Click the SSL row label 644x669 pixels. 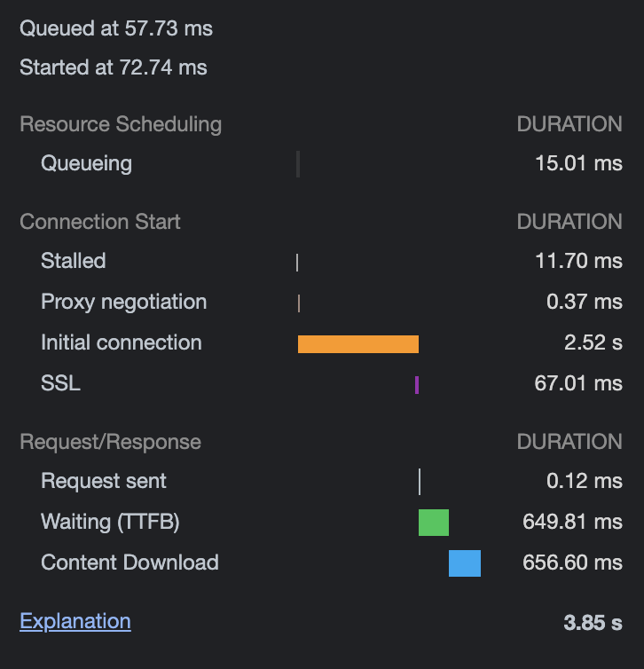(60, 383)
